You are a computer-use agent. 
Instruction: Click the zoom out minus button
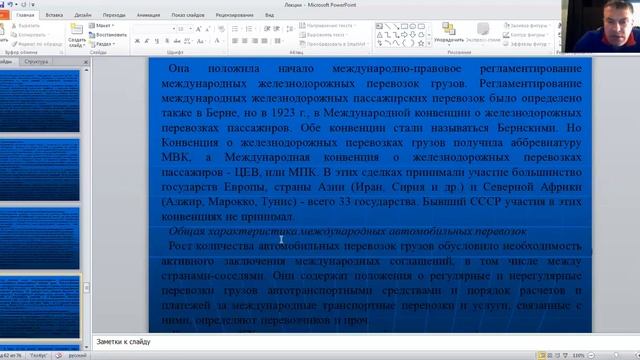591,356
